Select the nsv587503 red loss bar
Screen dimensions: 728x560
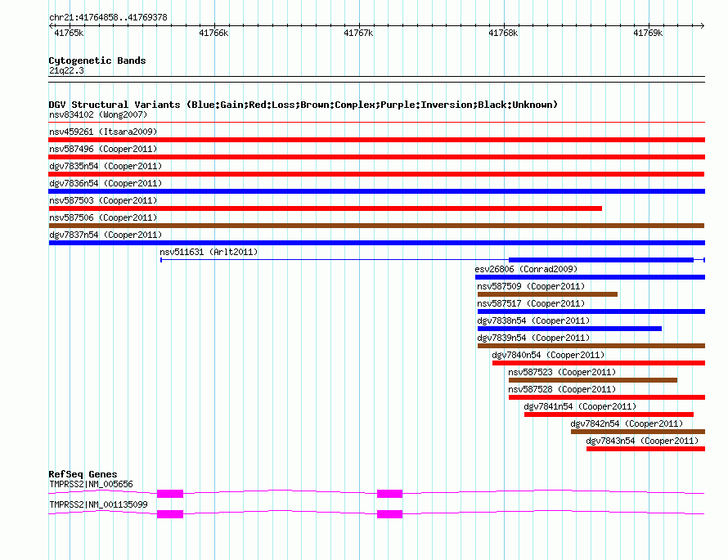tap(325, 208)
